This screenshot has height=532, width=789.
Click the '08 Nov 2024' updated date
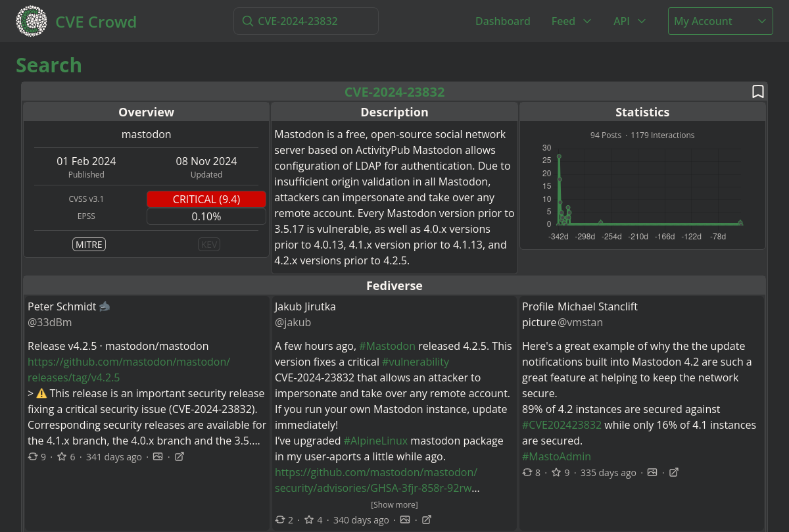pos(206,161)
